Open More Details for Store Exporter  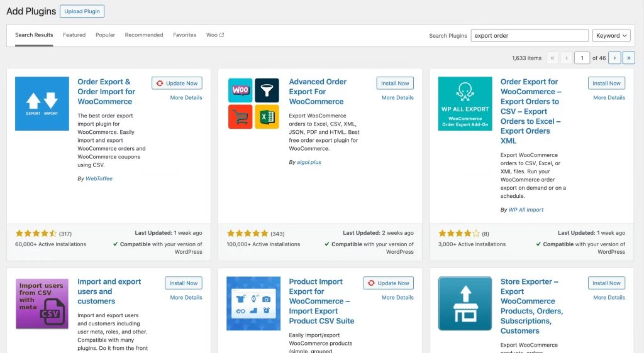coord(609,297)
